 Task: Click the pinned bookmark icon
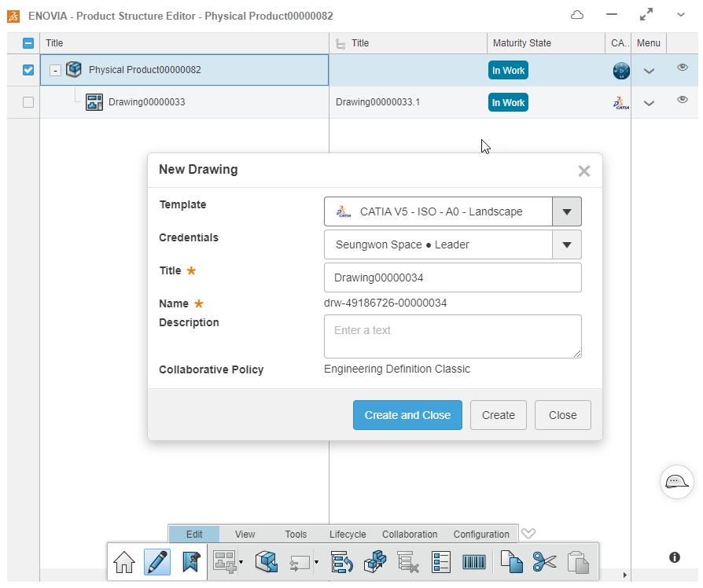(190, 562)
